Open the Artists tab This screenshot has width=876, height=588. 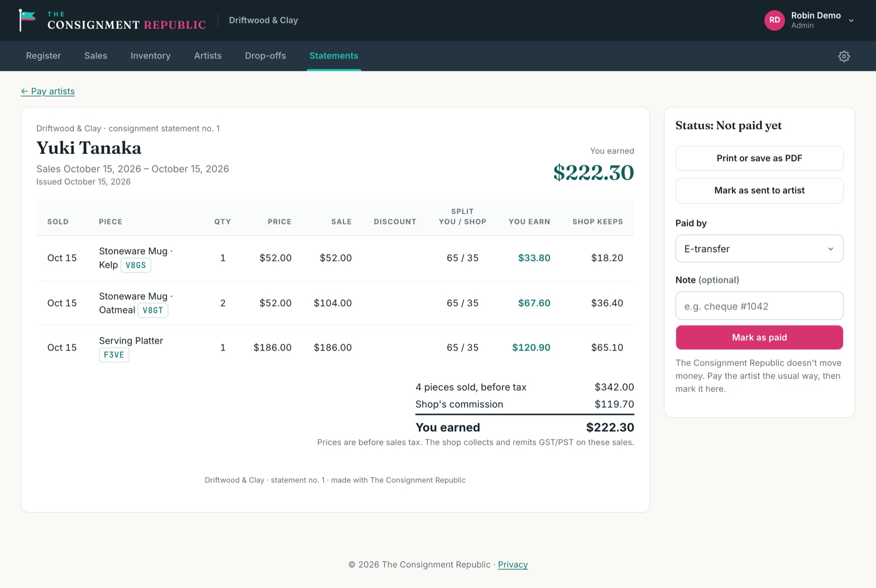(x=208, y=56)
